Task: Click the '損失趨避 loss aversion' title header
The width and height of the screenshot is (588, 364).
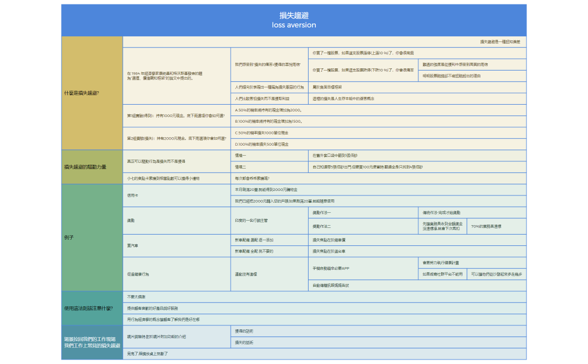Action: tap(293, 20)
